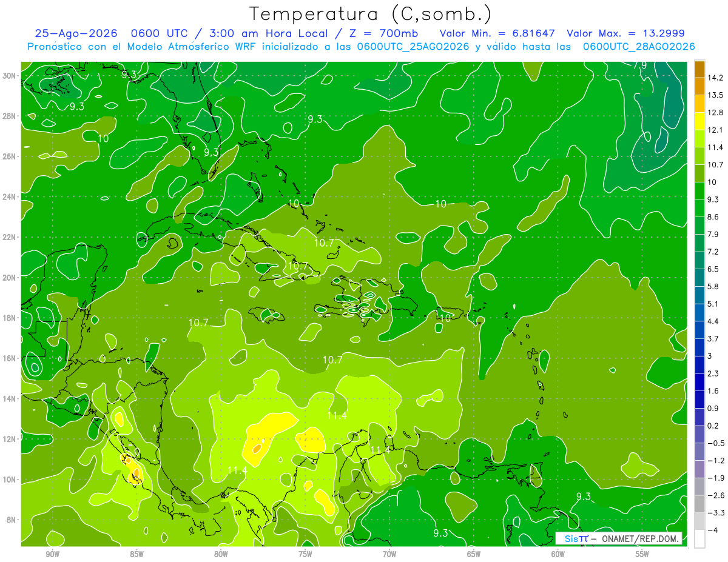The height and width of the screenshot is (562, 728).
Task: Click the 55W longitude axis label
Action: point(642,554)
